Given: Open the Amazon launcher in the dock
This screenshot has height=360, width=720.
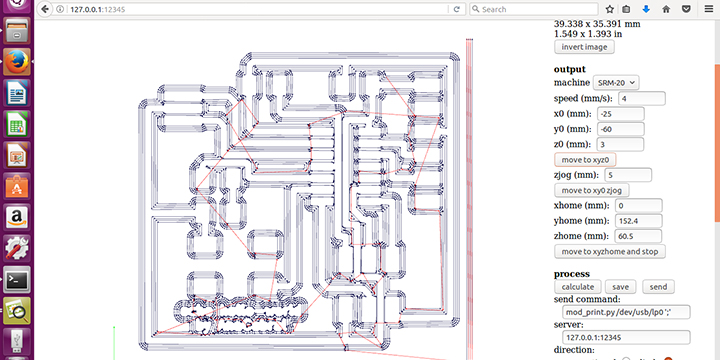Looking at the screenshot, I should 17,217.
